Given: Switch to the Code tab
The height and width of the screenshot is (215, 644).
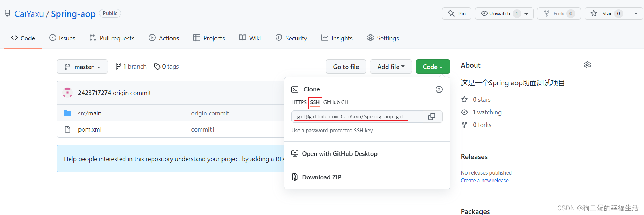Looking at the screenshot, I should [23, 38].
